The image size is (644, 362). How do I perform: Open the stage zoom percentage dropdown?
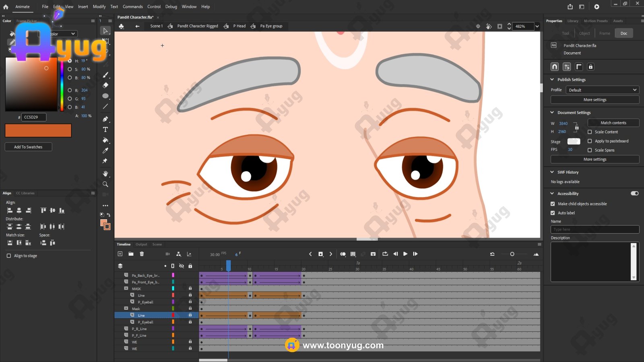[537, 27]
